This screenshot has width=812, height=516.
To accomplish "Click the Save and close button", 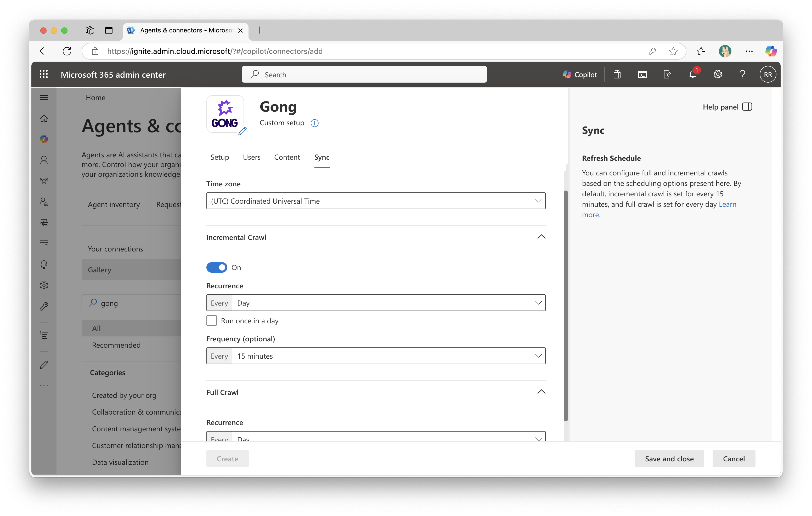I will [669, 459].
